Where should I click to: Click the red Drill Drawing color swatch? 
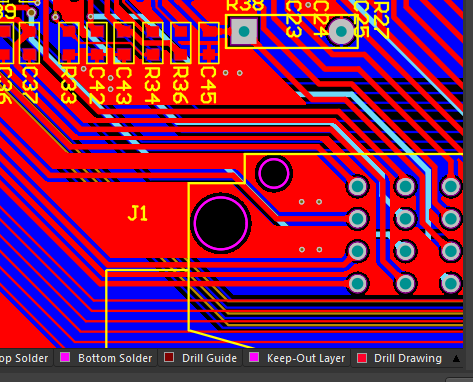pos(362,358)
